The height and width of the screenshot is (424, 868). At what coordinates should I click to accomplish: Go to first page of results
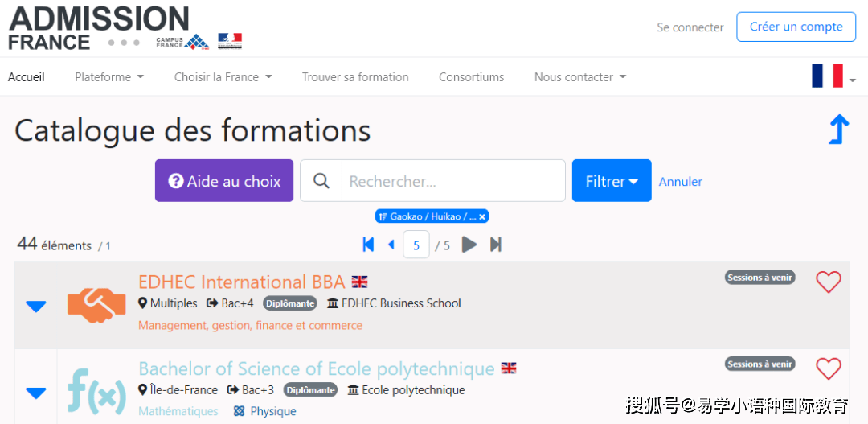pyautogui.click(x=368, y=245)
